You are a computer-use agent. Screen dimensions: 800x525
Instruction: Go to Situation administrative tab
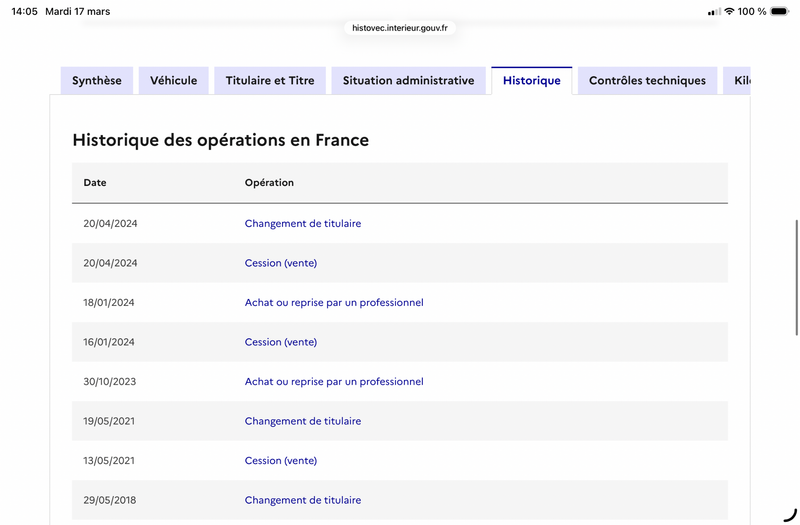(408, 81)
